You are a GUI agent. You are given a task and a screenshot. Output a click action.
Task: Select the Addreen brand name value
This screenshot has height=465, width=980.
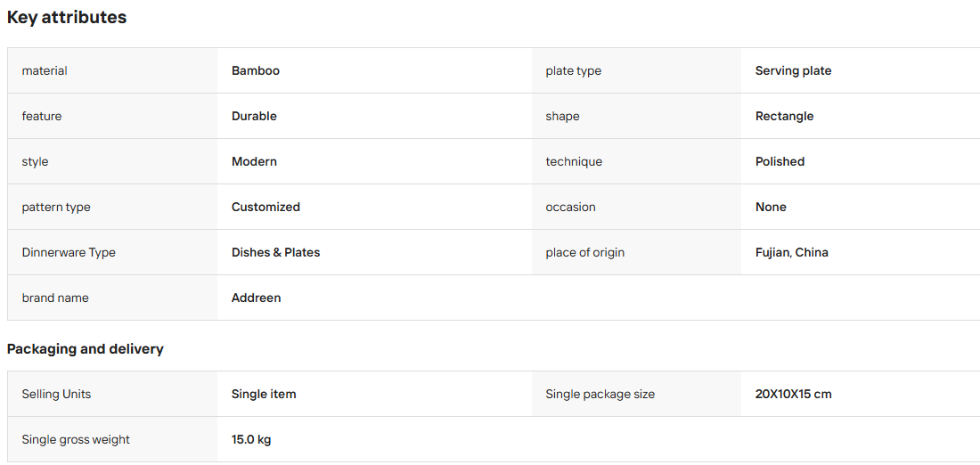click(x=257, y=298)
